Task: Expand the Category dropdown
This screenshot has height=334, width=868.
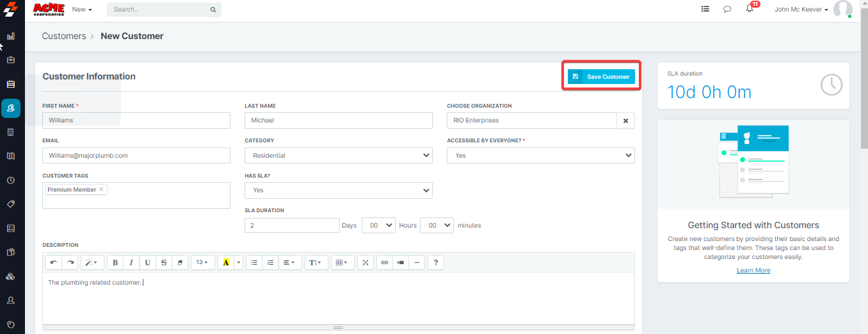Action: click(x=338, y=156)
